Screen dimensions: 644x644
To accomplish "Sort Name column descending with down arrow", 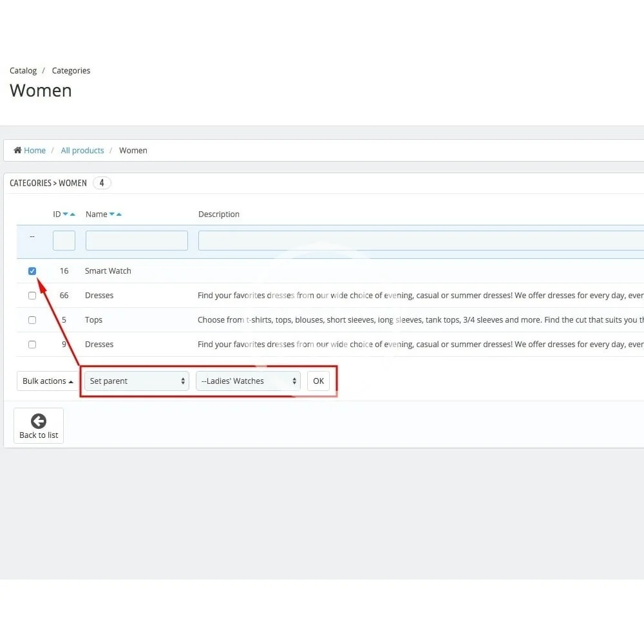I will [x=112, y=214].
